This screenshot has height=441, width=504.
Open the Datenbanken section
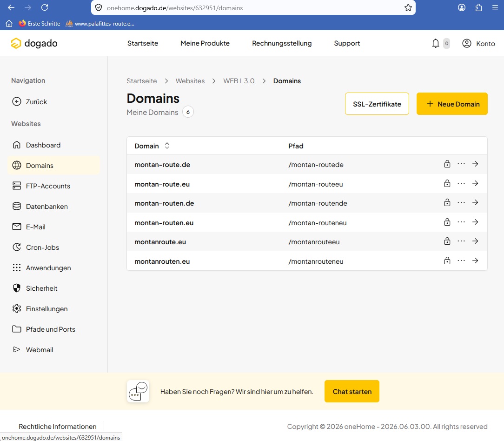(x=17, y=206)
